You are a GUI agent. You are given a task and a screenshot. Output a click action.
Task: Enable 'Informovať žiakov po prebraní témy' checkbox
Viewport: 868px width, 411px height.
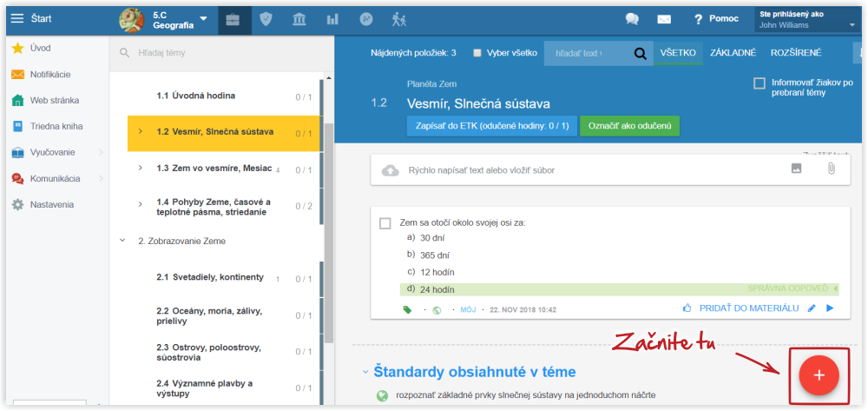tap(759, 83)
